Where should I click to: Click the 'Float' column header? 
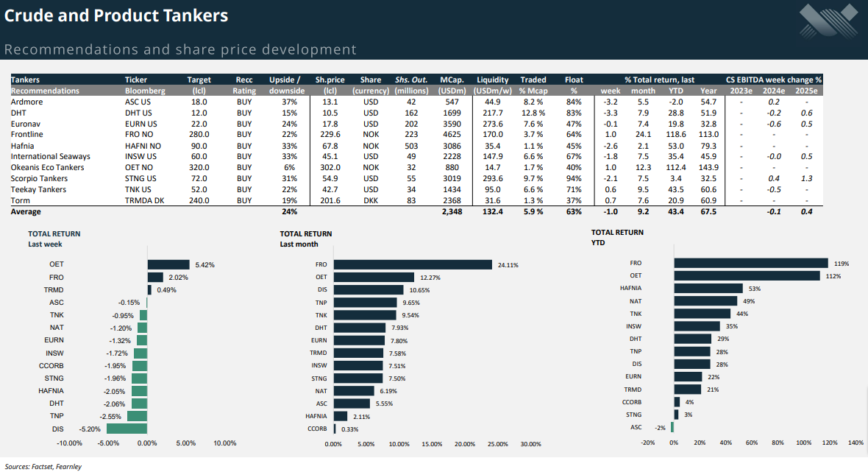[574, 80]
